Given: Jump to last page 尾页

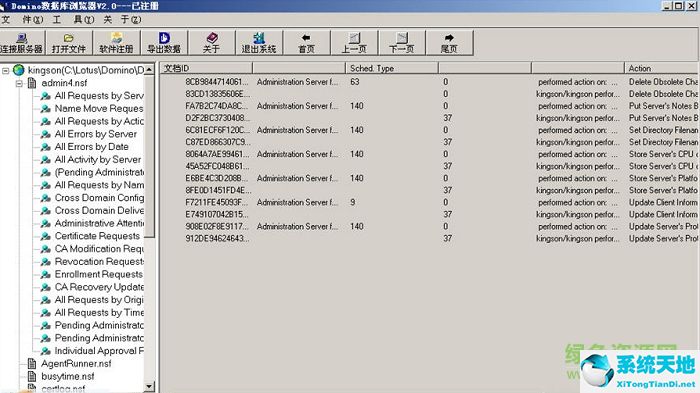Looking at the screenshot, I should [x=449, y=43].
